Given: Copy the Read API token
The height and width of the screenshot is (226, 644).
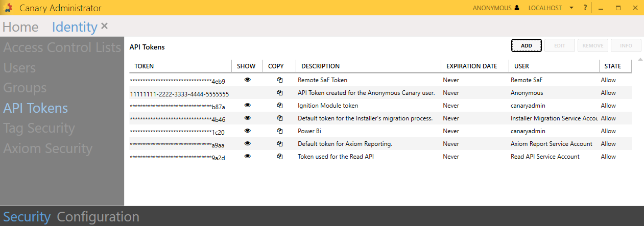Looking at the screenshot, I should [279, 157].
